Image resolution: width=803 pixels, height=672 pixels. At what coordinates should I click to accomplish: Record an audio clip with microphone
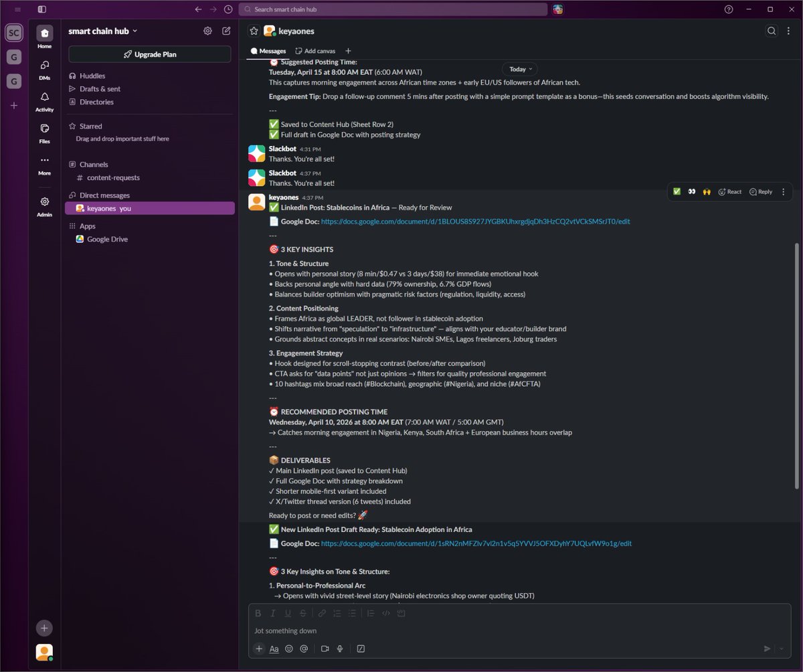click(x=340, y=649)
